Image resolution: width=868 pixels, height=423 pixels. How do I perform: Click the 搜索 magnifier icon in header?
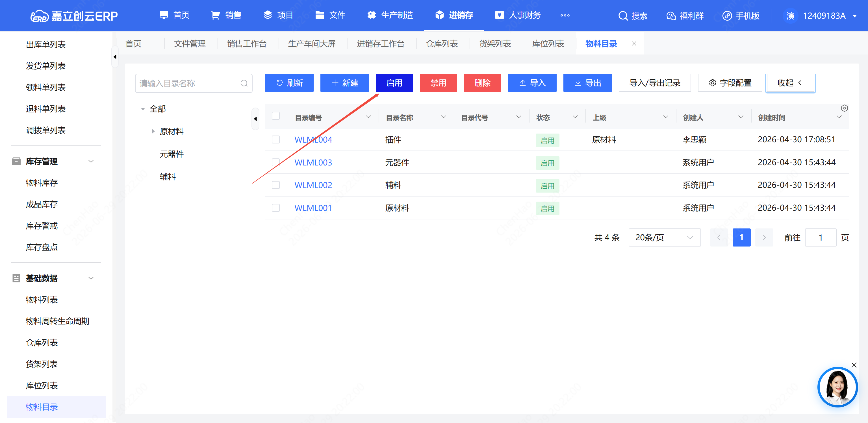623,16
